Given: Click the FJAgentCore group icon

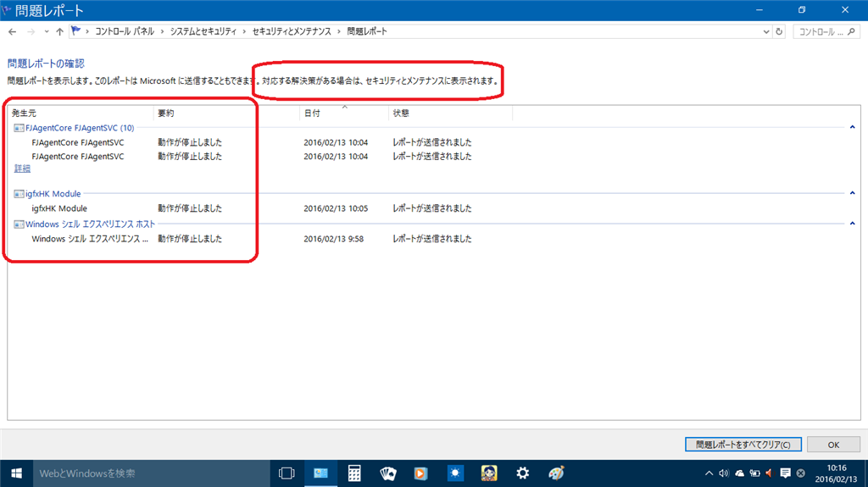Looking at the screenshot, I should tap(19, 128).
